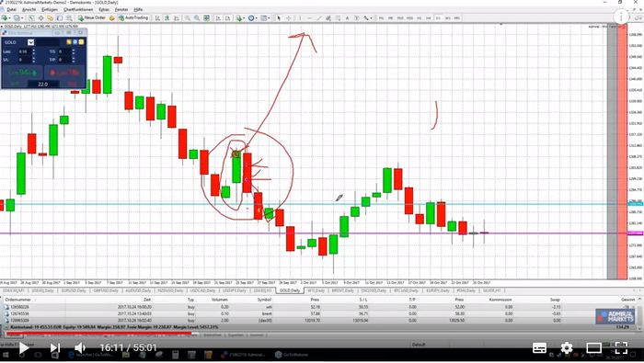Click the S/L field in Mini terminal
The image size is (644, 363).
[x=25, y=60]
